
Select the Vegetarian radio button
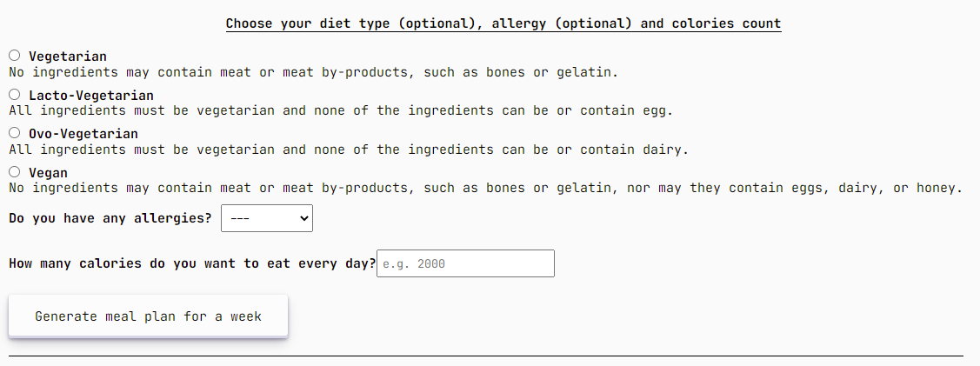click(15, 57)
